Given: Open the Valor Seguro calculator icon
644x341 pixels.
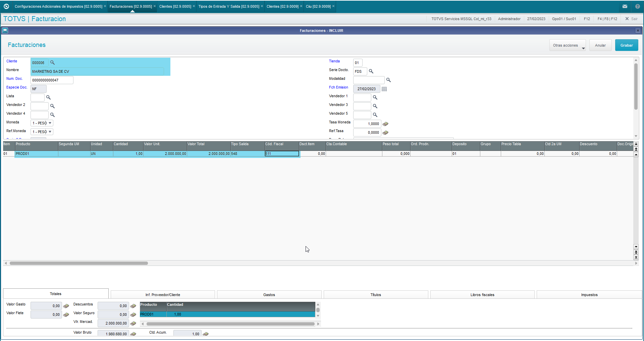Looking at the screenshot, I should [133, 315].
